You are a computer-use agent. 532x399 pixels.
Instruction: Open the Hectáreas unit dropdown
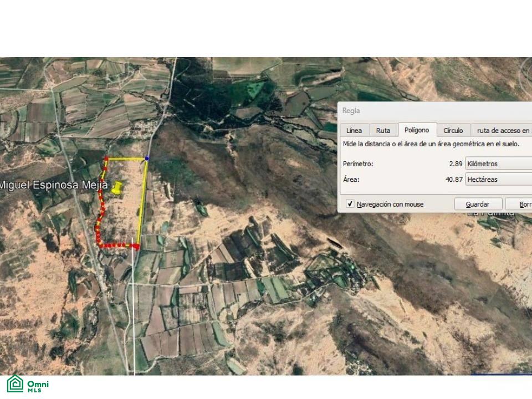[x=499, y=179]
